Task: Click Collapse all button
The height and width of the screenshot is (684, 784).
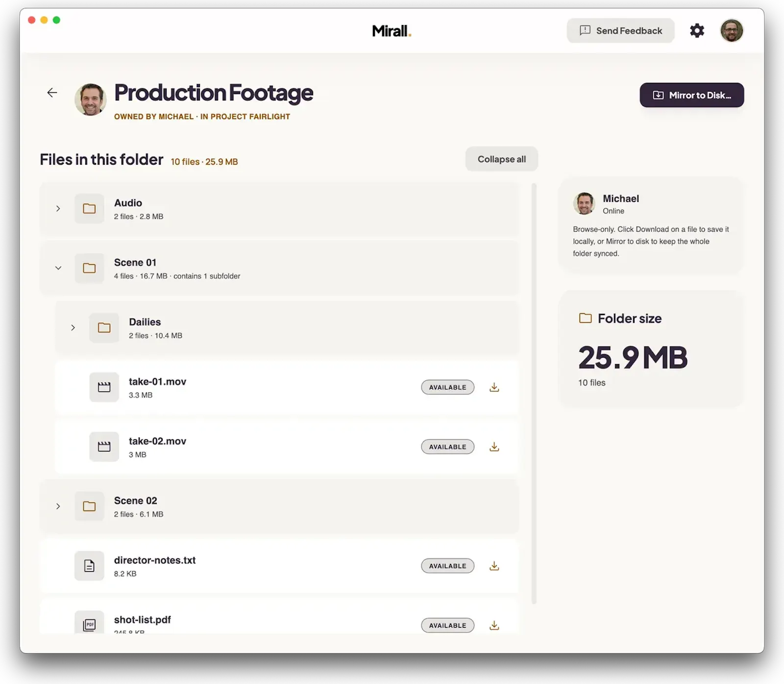Action: click(x=501, y=159)
